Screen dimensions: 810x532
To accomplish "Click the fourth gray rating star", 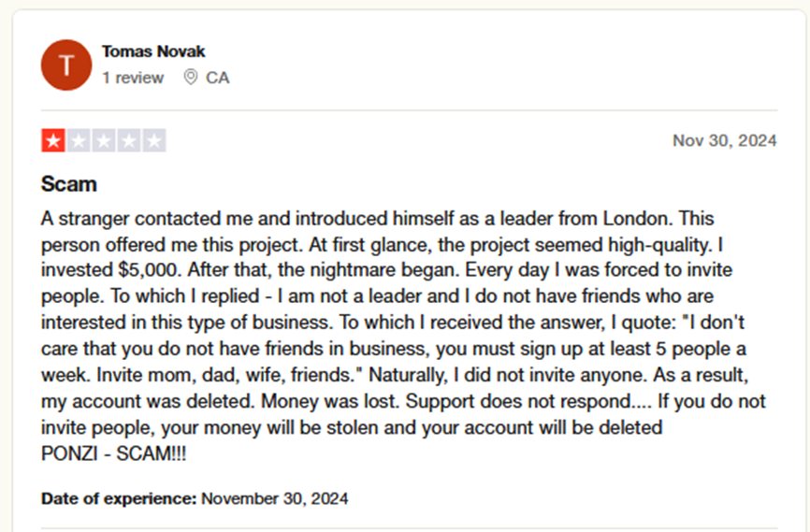I will [129, 141].
